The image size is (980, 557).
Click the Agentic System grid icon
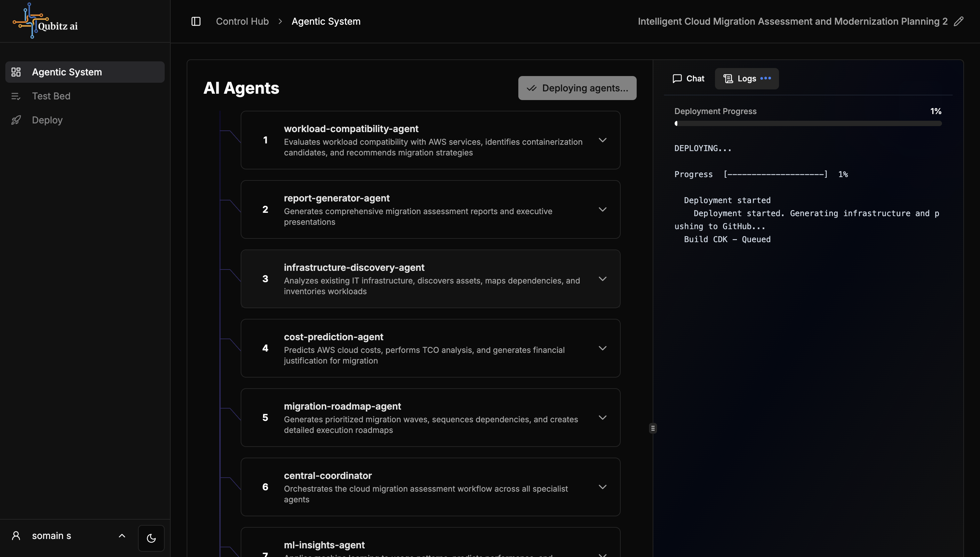pos(16,72)
